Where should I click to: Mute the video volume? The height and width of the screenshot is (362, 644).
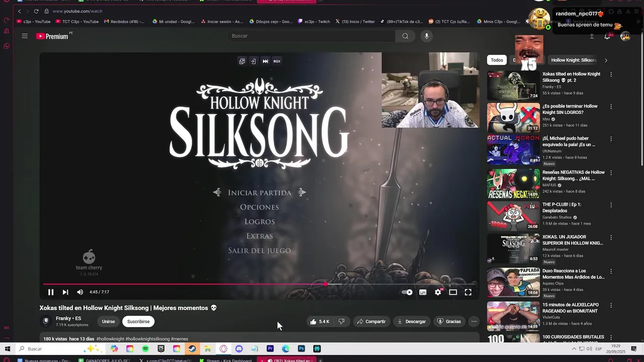80,292
